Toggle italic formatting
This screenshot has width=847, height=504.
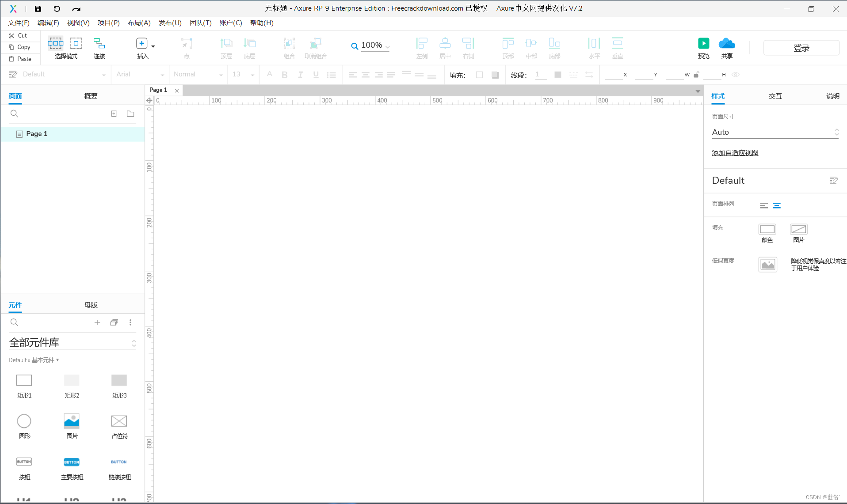click(300, 75)
